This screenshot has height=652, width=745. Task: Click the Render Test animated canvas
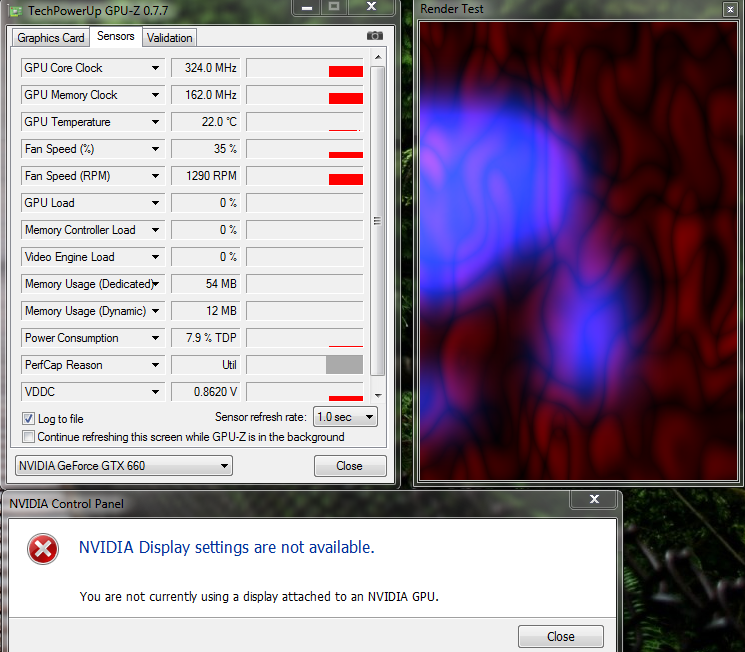[578, 251]
